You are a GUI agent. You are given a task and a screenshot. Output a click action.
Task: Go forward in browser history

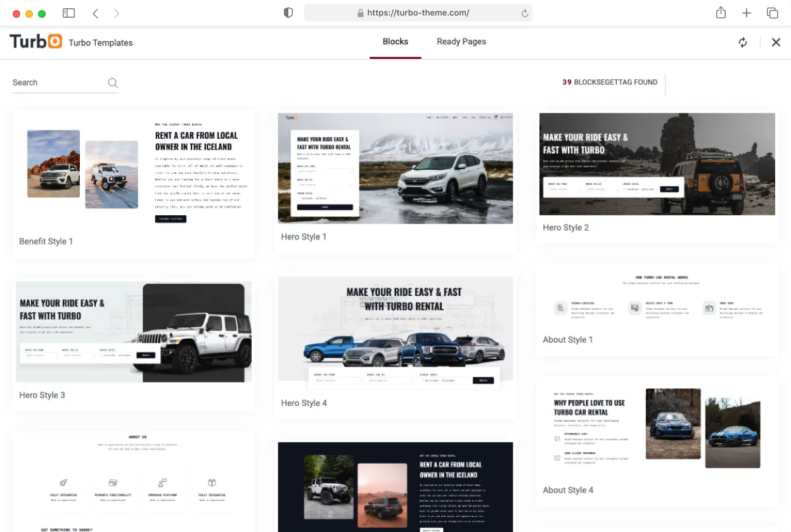tap(116, 13)
